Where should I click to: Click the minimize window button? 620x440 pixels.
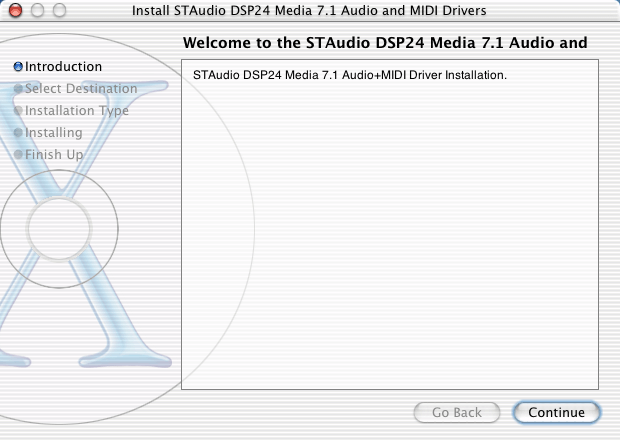click(x=38, y=10)
